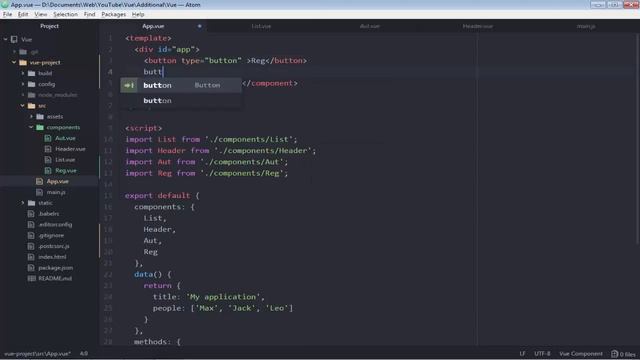
Task: Click the Aut.vue file icon
Action: 48,138
